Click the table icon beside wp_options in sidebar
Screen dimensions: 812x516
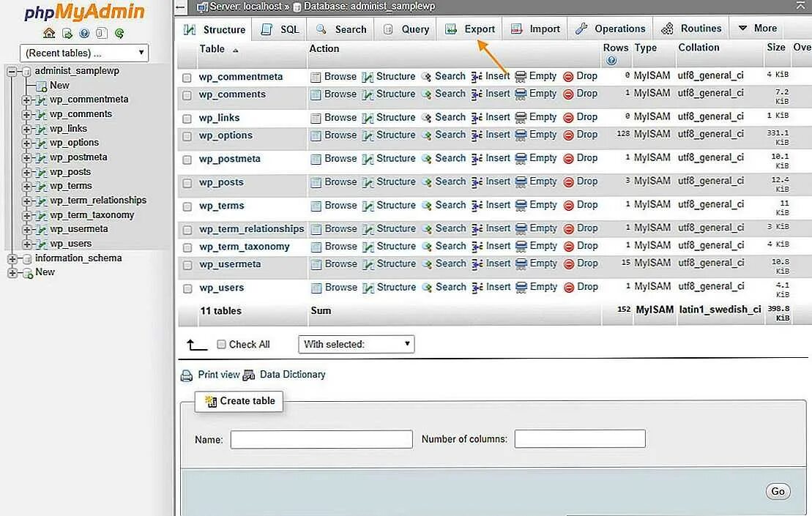click(x=42, y=143)
